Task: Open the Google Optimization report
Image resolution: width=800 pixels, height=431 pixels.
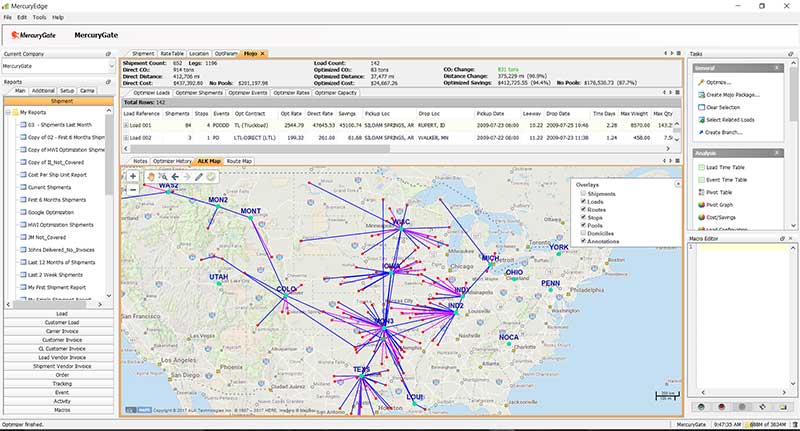Action: (x=51, y=212)
